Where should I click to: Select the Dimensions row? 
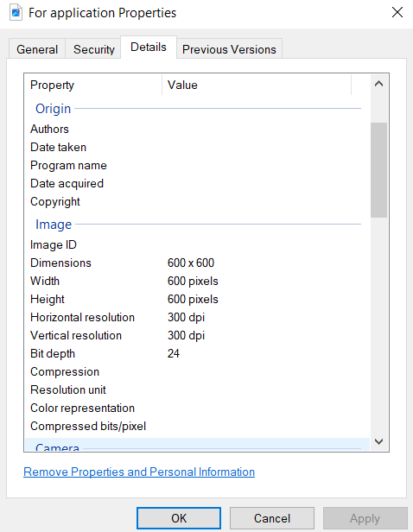pyautogui.click(x=197, y=263)
